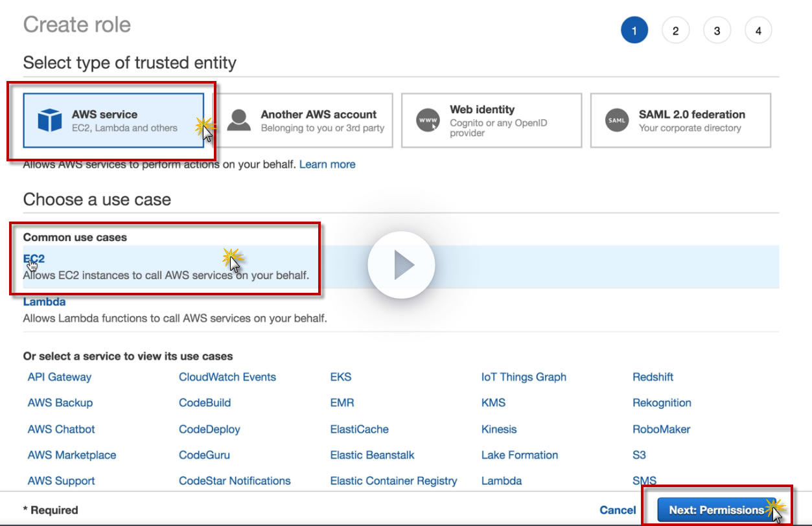The width and height of the screenshot is (812, 526).
Task: Click the SAML round icon
Action: coord(617,120)
